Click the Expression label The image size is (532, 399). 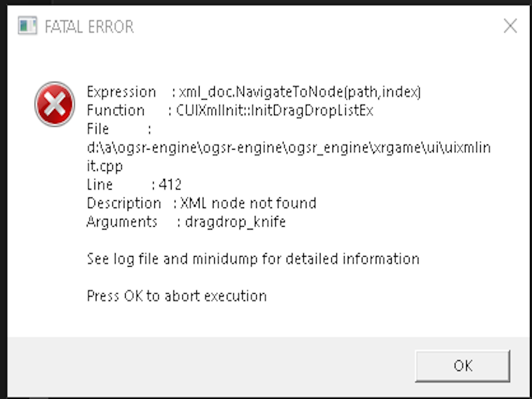(121, 91)
